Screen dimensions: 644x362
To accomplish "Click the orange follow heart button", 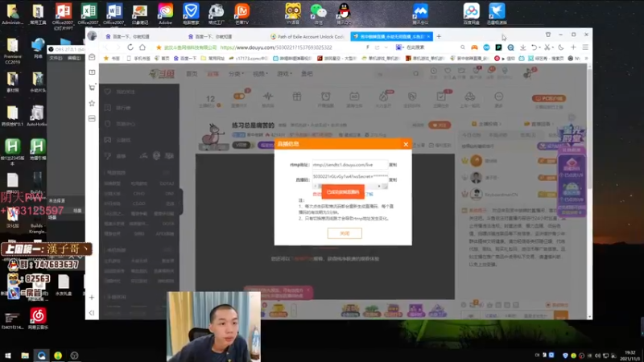I will pos(440,125).
